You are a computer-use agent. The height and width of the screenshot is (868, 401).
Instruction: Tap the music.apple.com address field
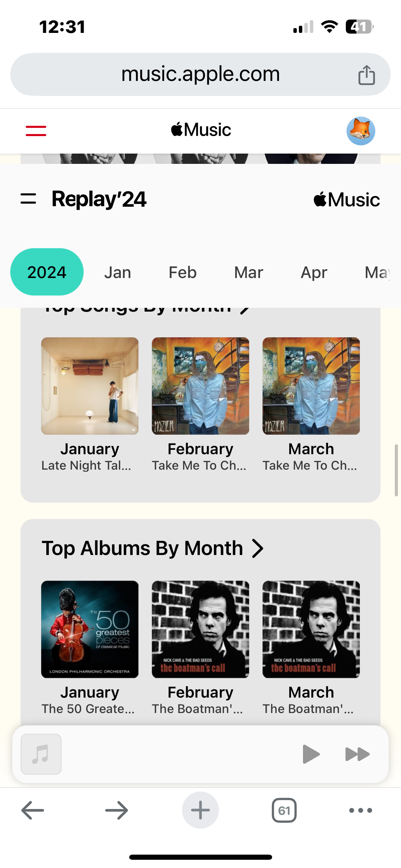[200, 74]
